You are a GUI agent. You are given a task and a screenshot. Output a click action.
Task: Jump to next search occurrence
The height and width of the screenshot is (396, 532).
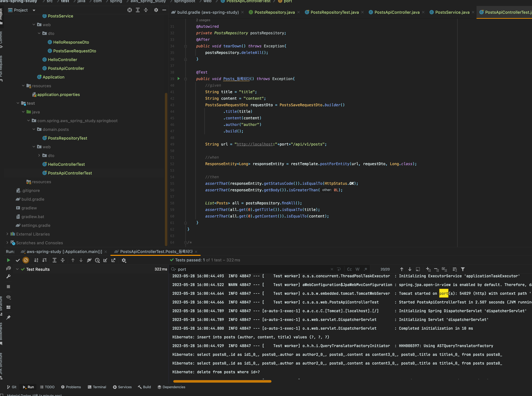tap(410, 269)
